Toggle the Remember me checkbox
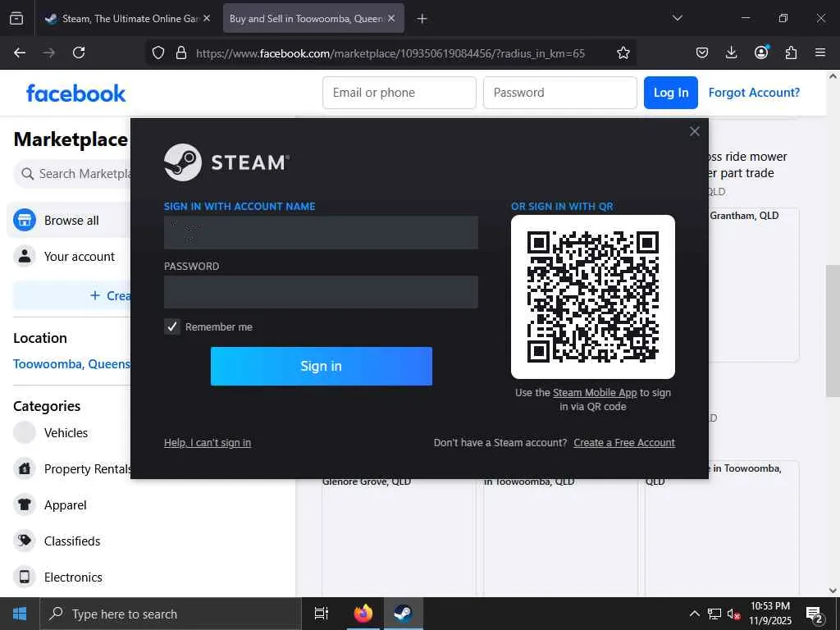This screenshot has width=840, height=630. pyautogui.click(x=172, y=326)
